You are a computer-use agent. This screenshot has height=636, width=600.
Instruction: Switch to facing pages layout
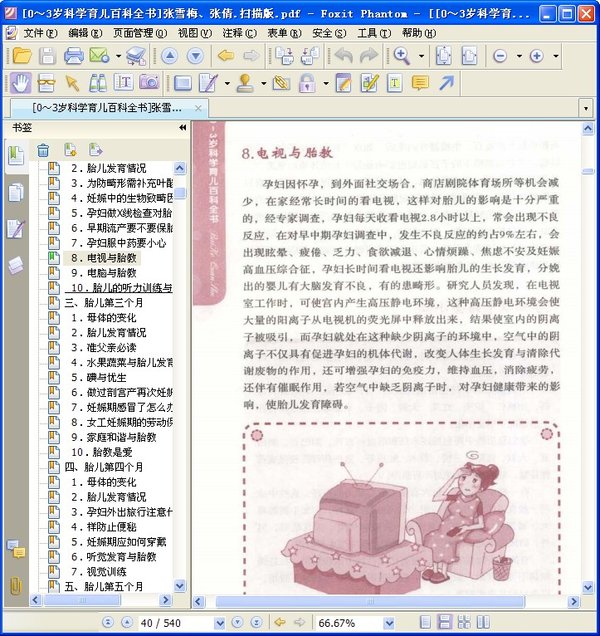tap(483, 622)
